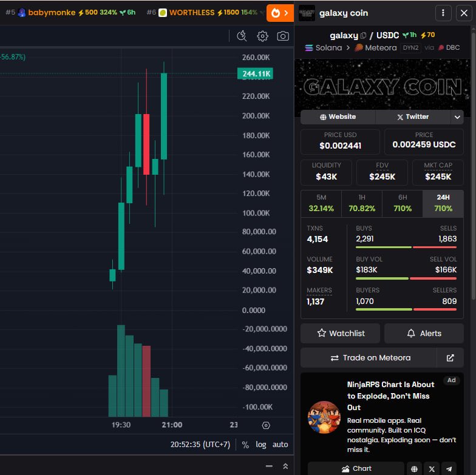476x475 pixels.
Task: Click the DBC launchpad label
Action: click(x=449, y=47)
